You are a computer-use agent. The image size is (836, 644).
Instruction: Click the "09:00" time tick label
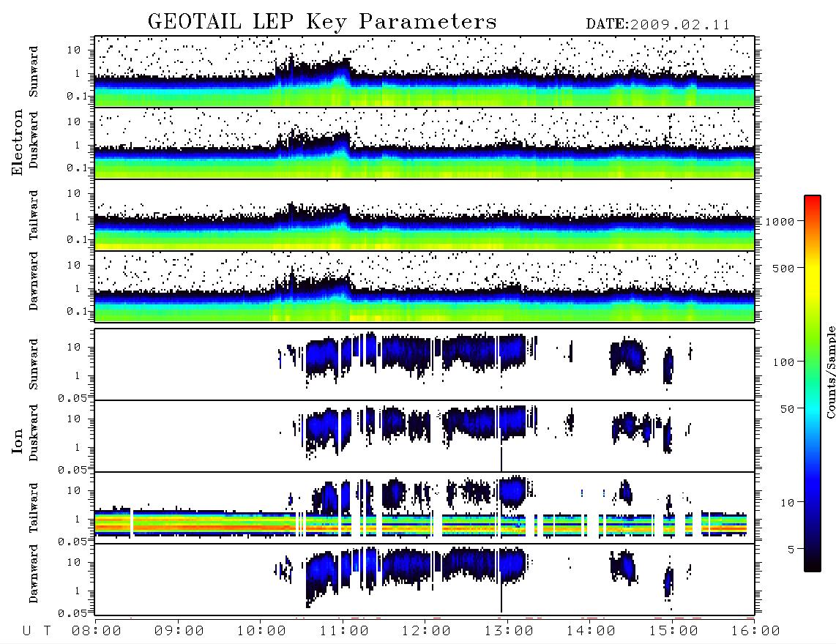click(x=179, y=632)
